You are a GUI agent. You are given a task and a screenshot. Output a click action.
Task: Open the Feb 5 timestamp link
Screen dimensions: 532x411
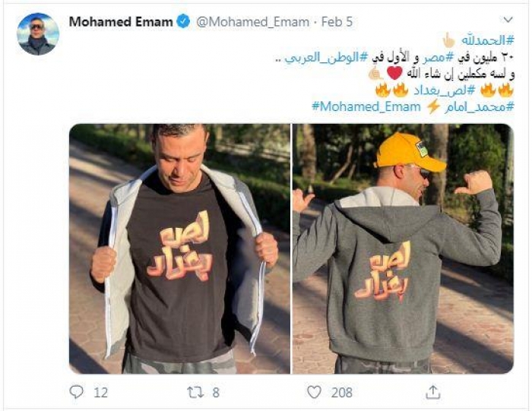tap(337, 22)
